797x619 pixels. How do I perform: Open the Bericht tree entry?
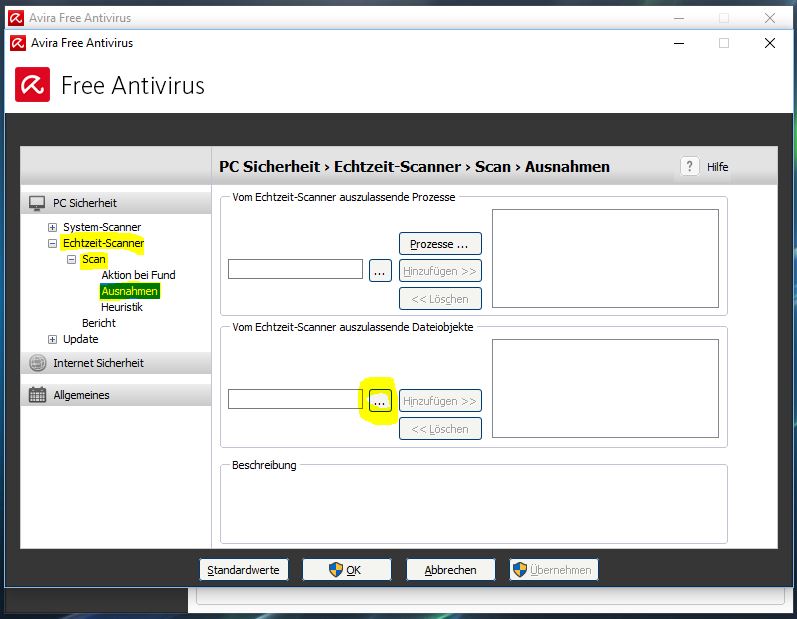click(x=99, y=323)
